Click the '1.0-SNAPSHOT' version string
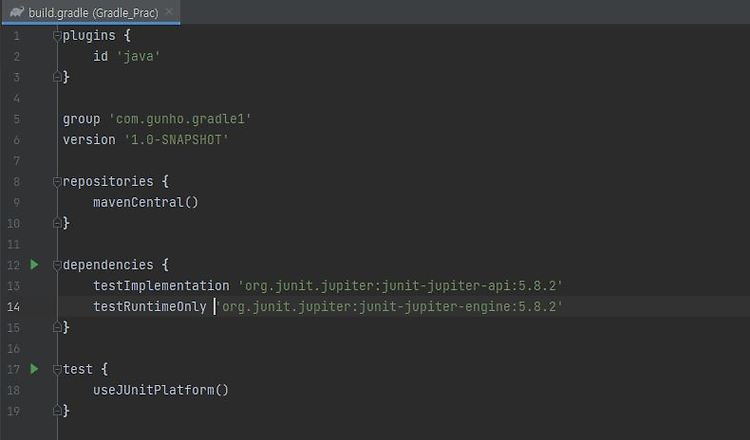750x440 pixels. coord(176,140)
